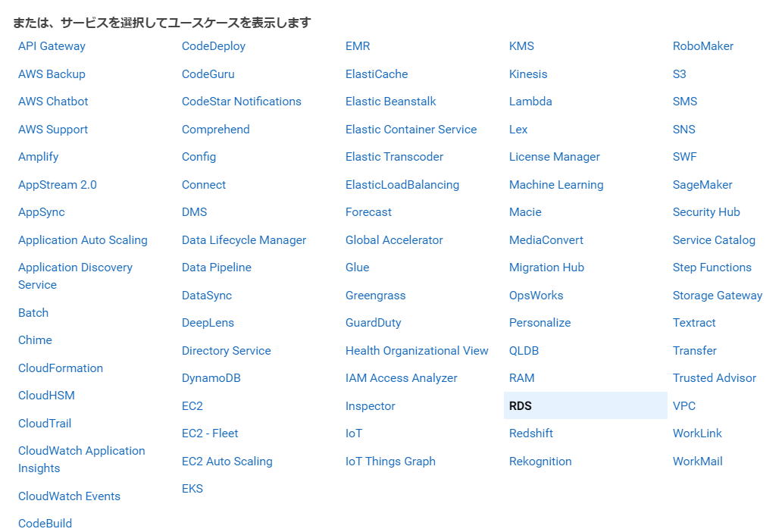
Task: Select ElasticLoadBalancing
Action: 402,185
